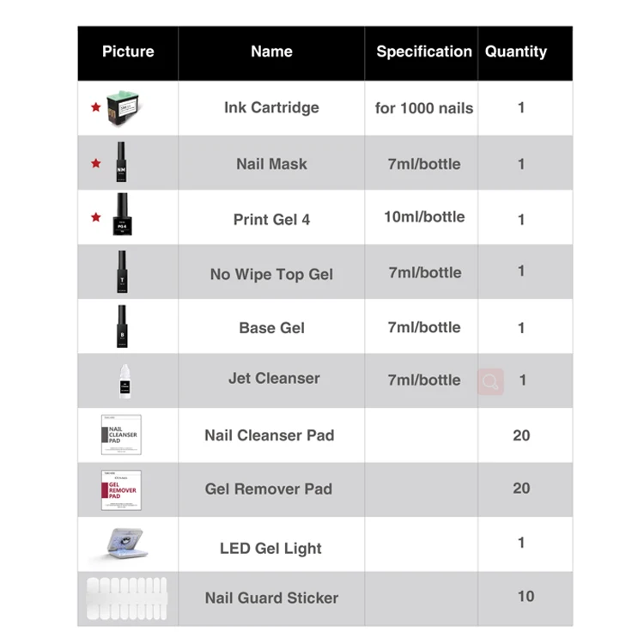
Task: Click the red star beside Nail Mask
Action: click(x=96, y=163)
